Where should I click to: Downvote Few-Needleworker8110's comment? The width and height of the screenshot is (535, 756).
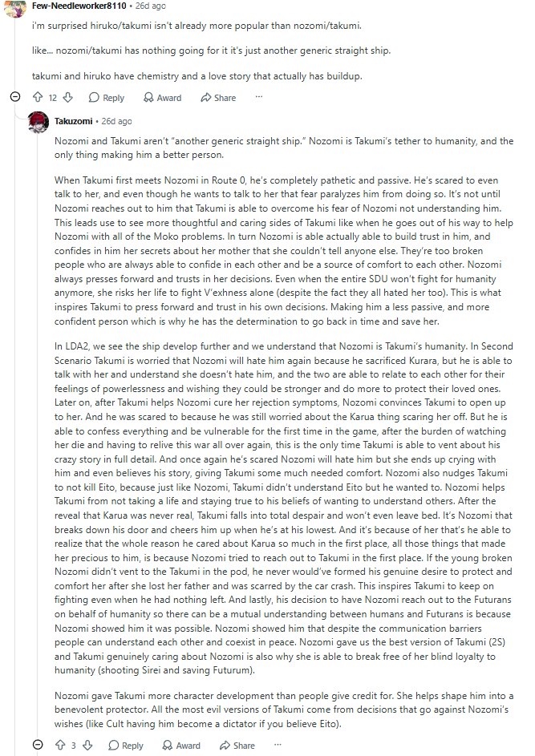[x=68, y=97]
